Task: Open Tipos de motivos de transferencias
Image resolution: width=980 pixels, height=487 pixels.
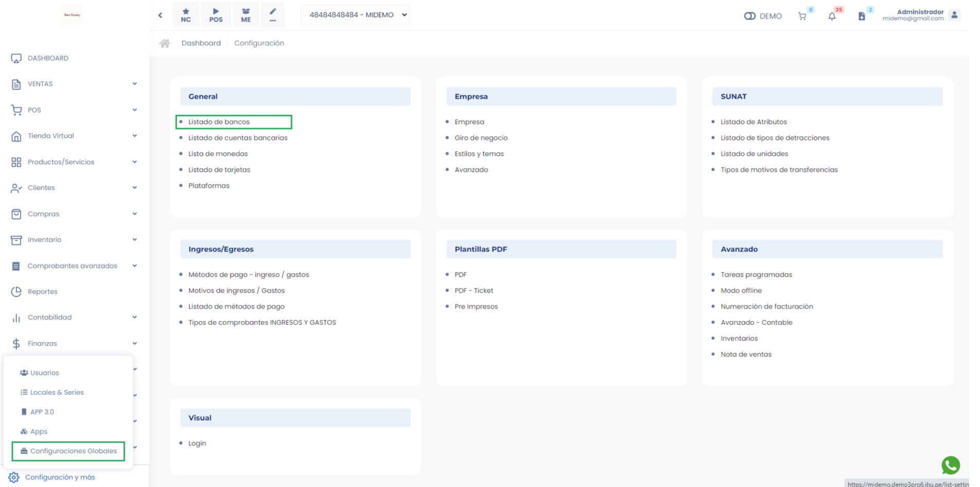Action: pos(779,170)
